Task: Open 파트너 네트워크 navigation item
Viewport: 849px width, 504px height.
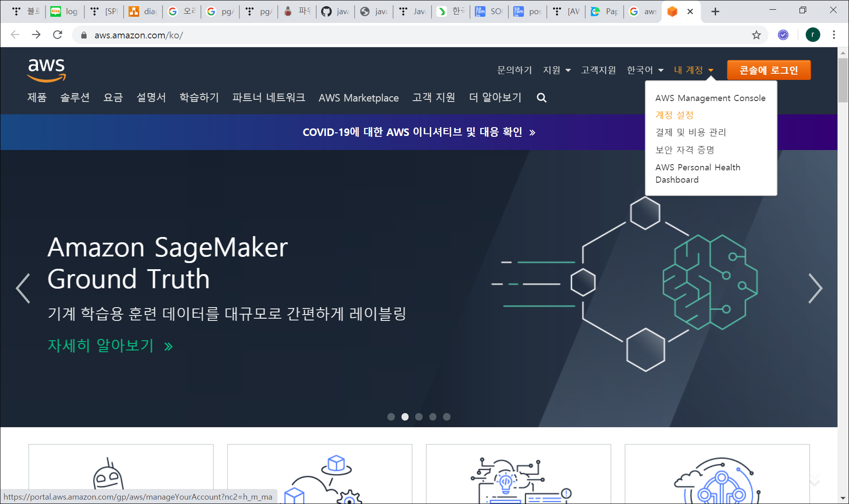Action: coord(269,98)
